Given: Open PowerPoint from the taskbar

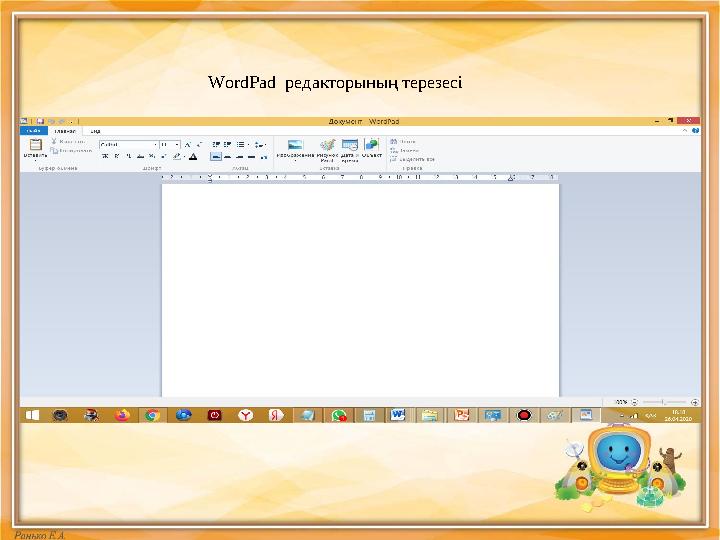Looking at the screenshot, I should (x=461, y=415).
